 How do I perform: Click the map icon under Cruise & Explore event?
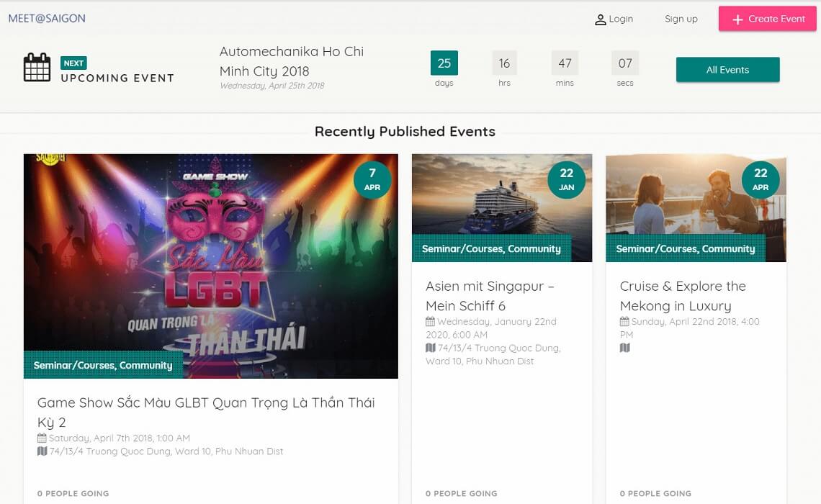click(x=624, y=347)
